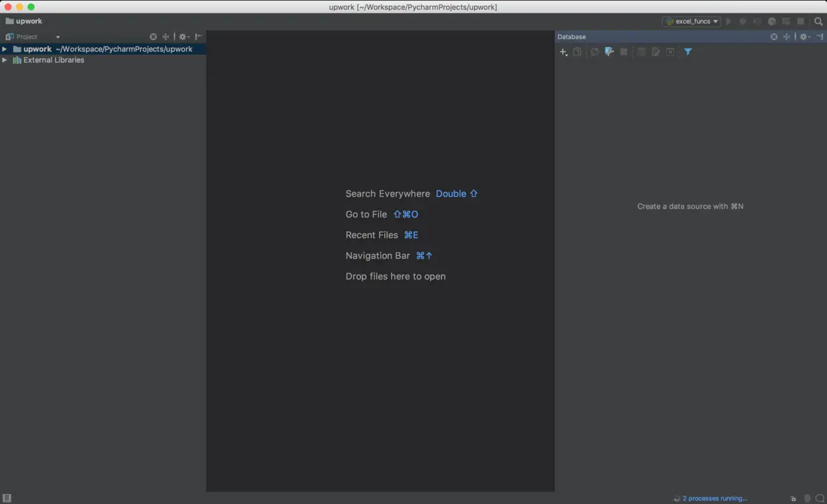This screenshot has width=827, height=504.
Task: Expand the upwork project folder
Action: [x=5, y=49]
